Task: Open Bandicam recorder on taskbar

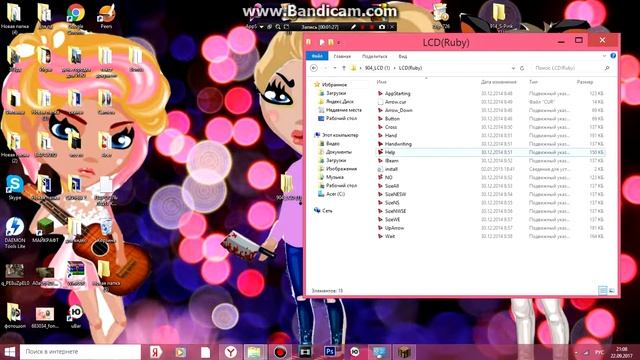Action: click(x=280, y=352)
